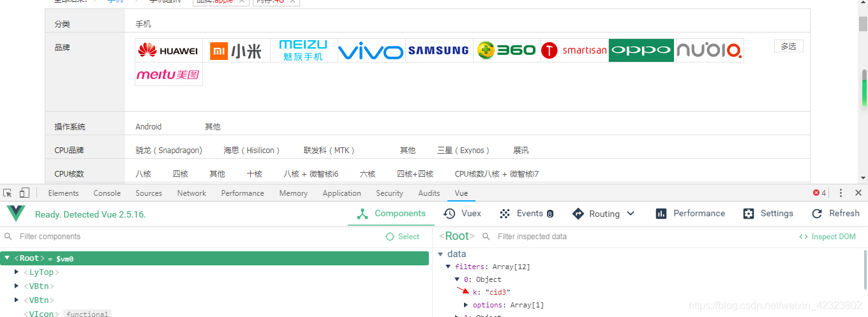Switch to the Audits devtools tab
The height and width of the screenshot is (317, 868).
click(429, 193)
